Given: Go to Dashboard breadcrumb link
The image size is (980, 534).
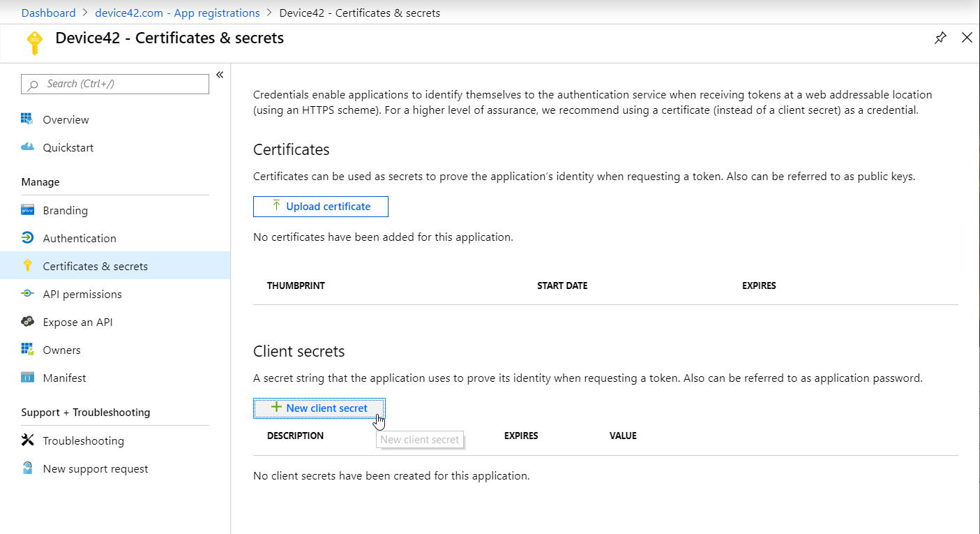Looking at the screenshot, I should coord(48,13).
